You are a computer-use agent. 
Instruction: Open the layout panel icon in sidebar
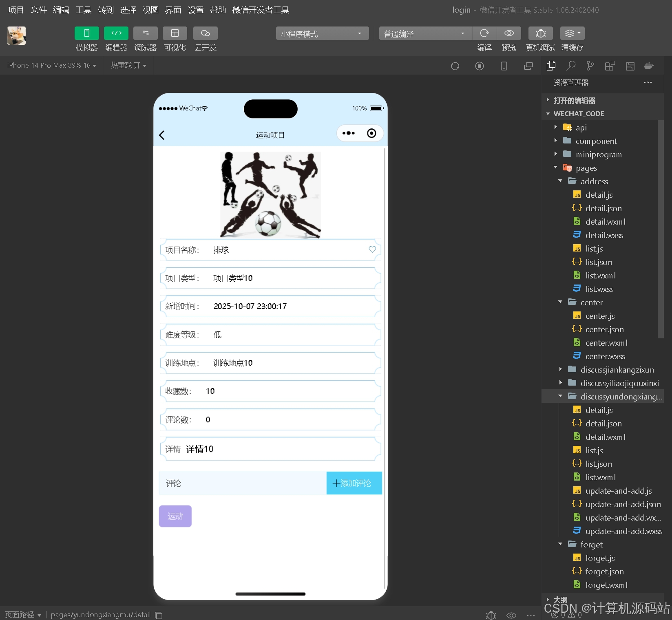(630, 66)
